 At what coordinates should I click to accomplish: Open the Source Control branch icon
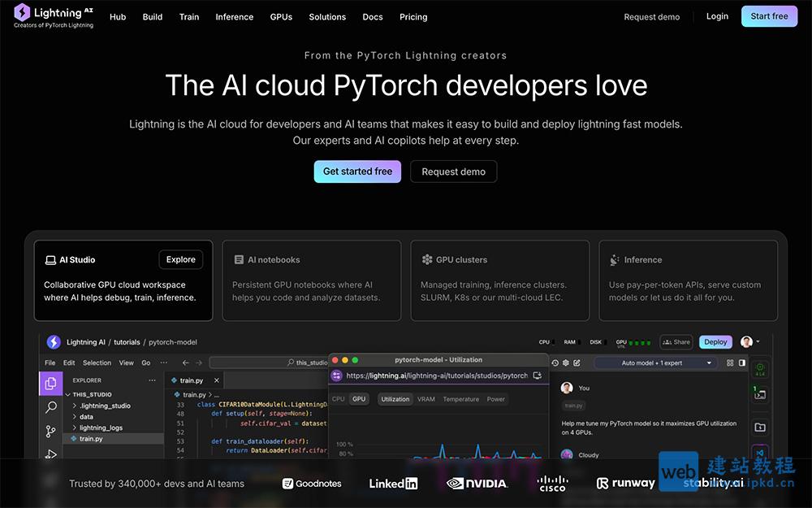point(50,432)
